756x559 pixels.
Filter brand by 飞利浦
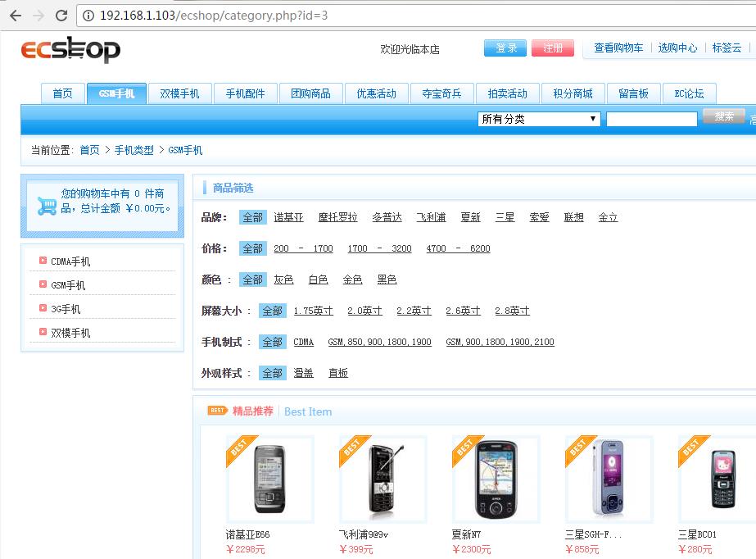pyautogui.click(x=431, y=217)
